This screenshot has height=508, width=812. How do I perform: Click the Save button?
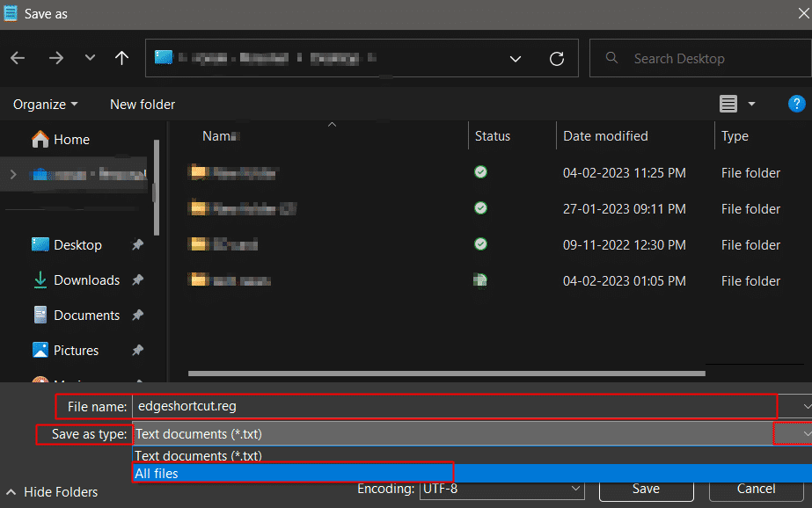[x=646, y=489]
